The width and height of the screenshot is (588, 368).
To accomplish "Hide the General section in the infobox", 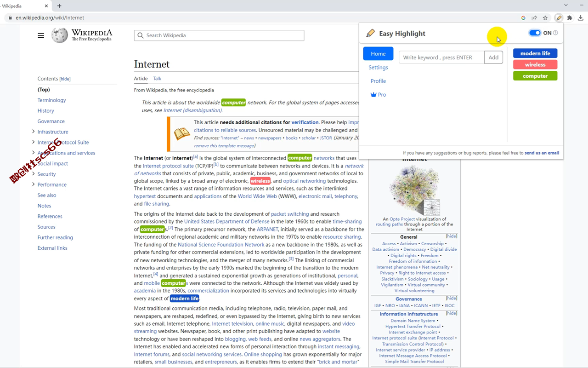I will [x=452, y=236].
